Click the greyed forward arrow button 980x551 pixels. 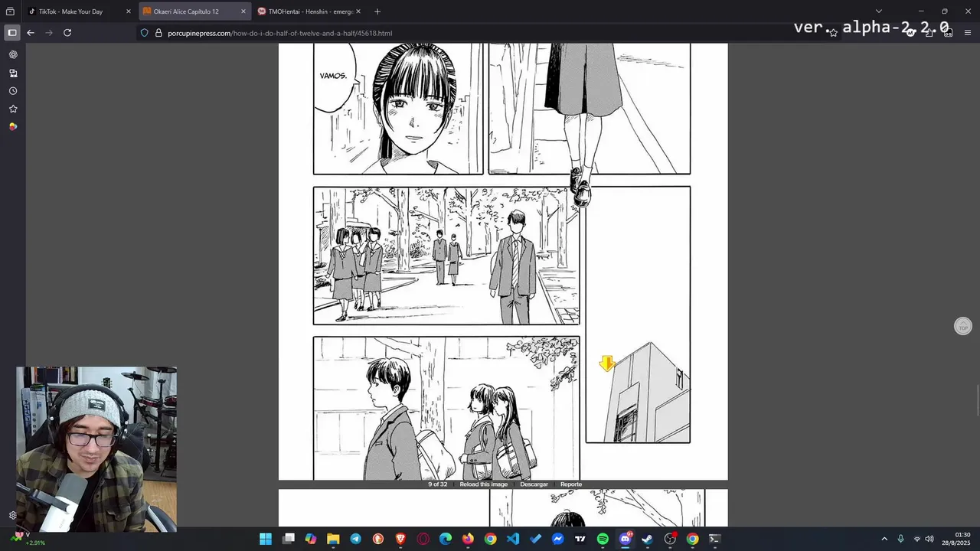tap(49, 33)
